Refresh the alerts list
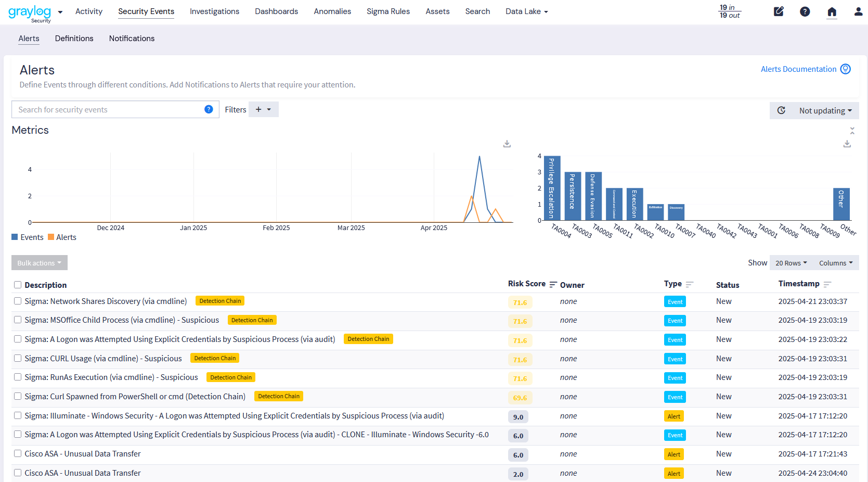The width and height of the screenshot is (868, 482). (x=781, y=110)
